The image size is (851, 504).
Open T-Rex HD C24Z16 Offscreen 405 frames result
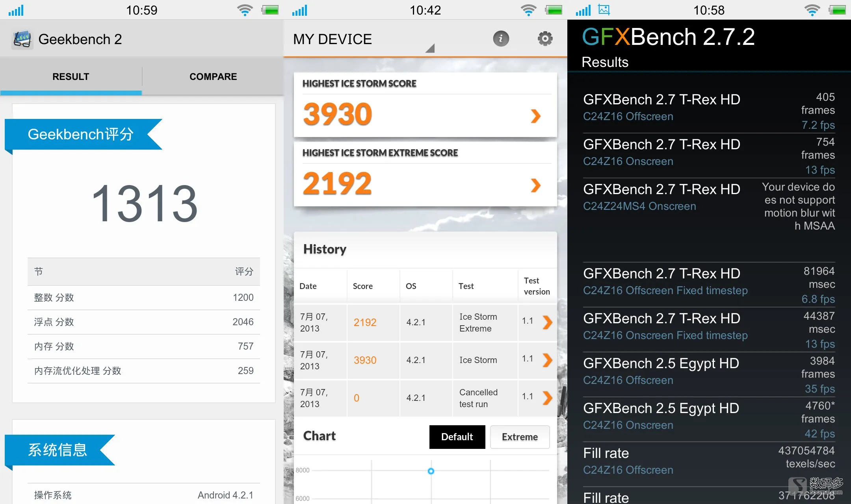[709, 111]
